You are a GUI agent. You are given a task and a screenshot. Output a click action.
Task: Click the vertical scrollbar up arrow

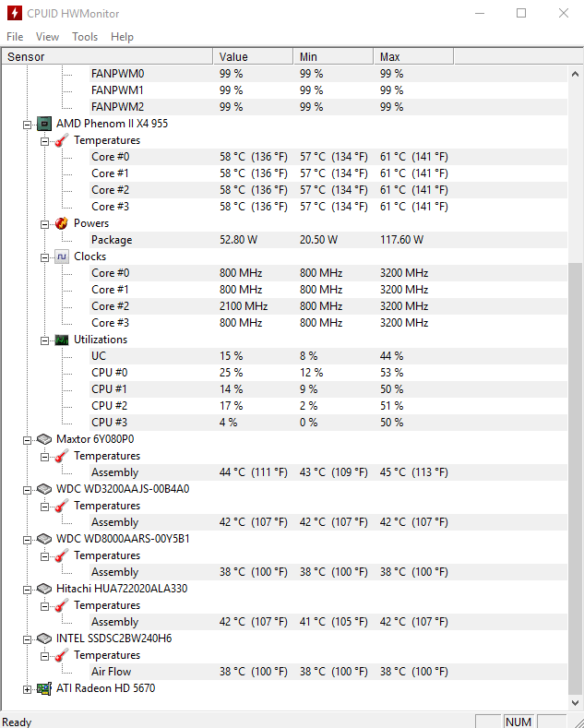pyautogui.click(x=575, y=74)
